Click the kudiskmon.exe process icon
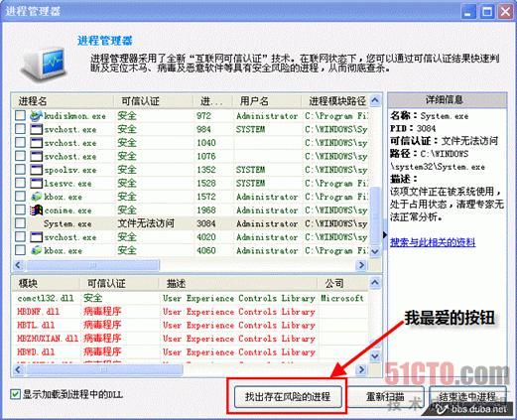The image size is (517, 420). point(36,116)
